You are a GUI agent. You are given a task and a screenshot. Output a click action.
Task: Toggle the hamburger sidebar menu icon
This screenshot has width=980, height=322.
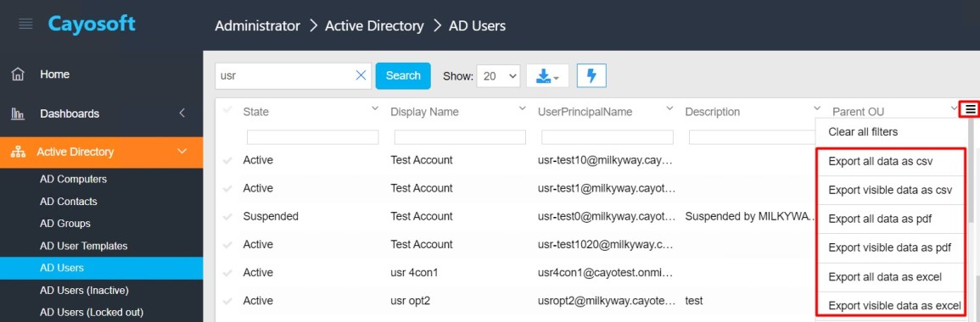(25, 25)
